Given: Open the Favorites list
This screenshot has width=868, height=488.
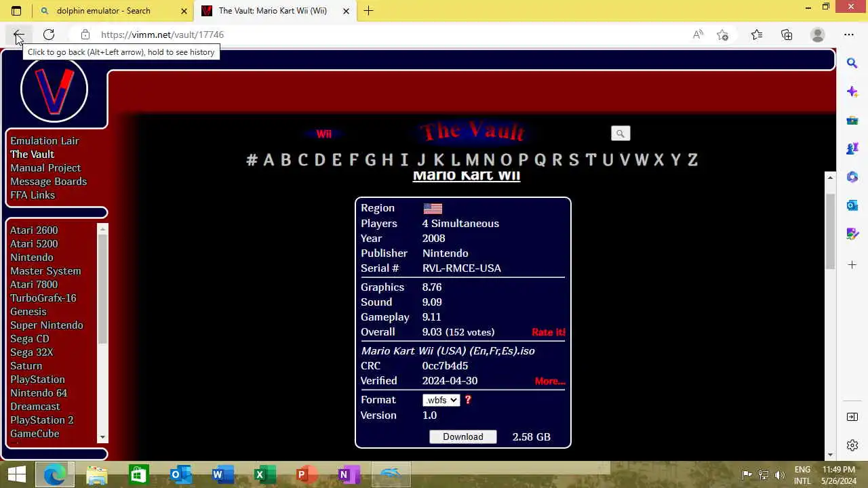Looking at the screenshot, I should [757, 35].
